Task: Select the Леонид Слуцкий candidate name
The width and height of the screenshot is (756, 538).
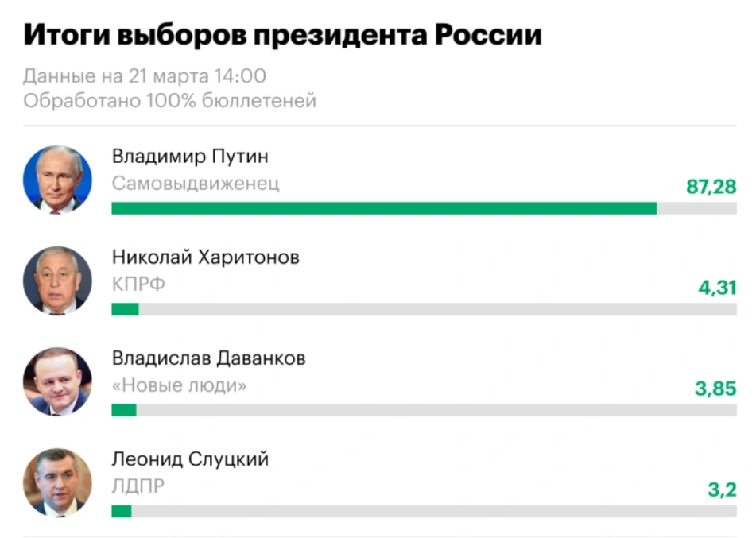Action: click(x=190, y=459)
